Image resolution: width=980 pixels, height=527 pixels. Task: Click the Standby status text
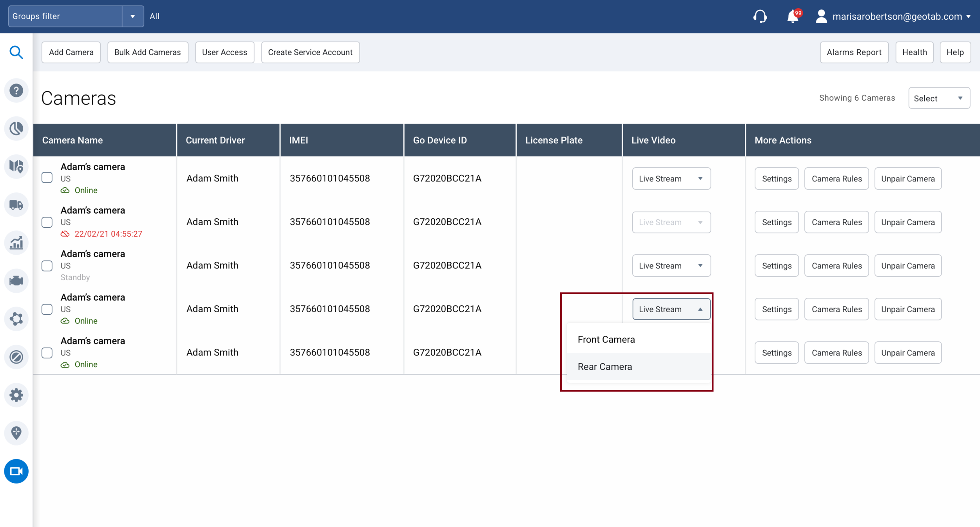point(75,277)
